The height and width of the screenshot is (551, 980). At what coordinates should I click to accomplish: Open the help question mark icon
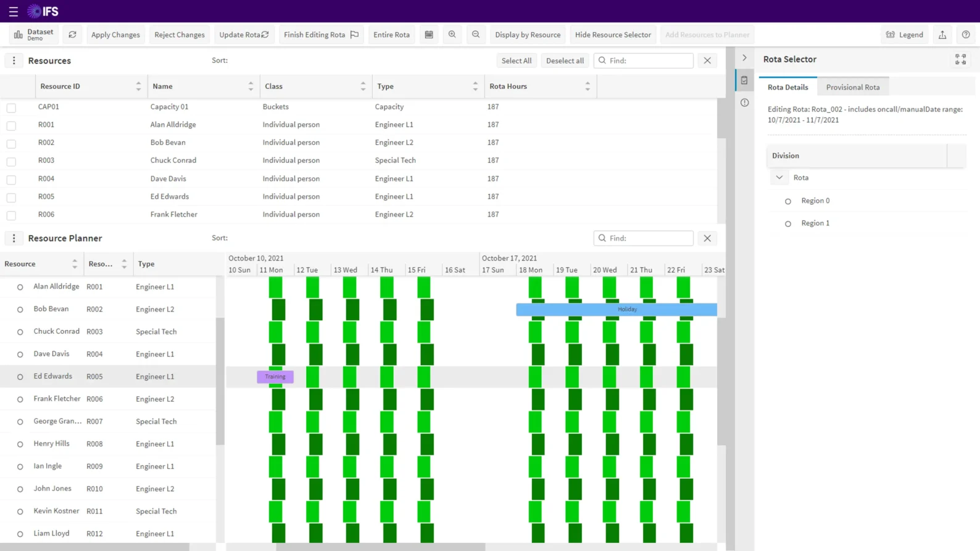pos(966,35)
